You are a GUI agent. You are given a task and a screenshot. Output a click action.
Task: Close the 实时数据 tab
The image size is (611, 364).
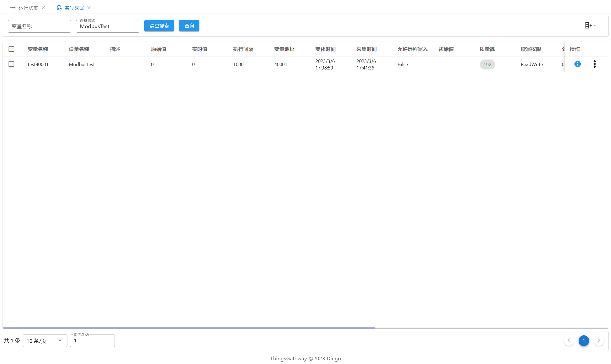tap(89, 8)
